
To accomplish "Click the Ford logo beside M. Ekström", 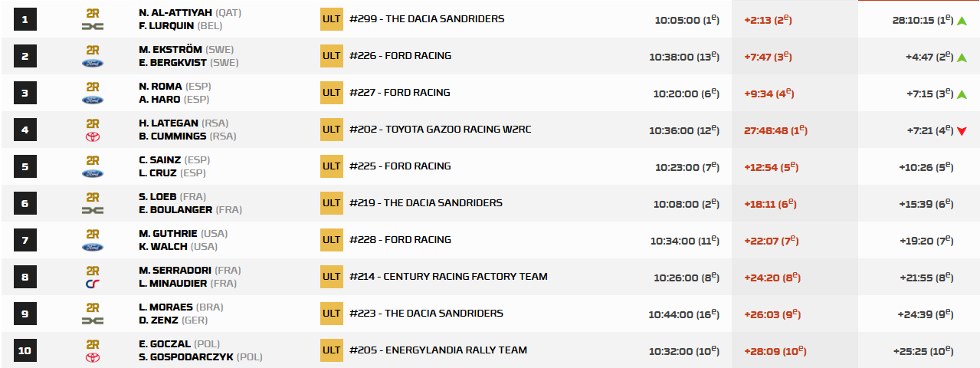I will [93, 63].
